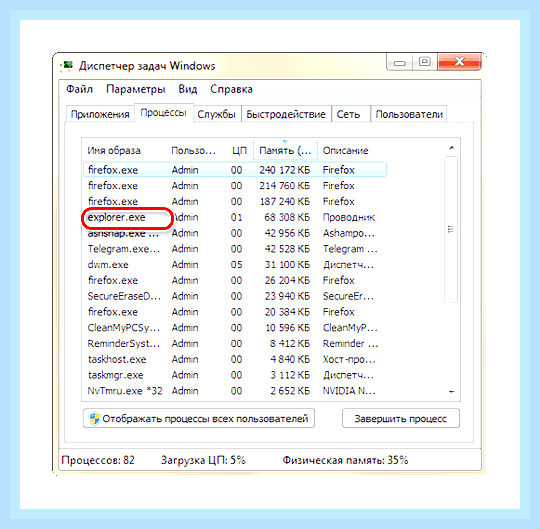
Task: Sort by Пользо... column header
Action: pos(193,151)
